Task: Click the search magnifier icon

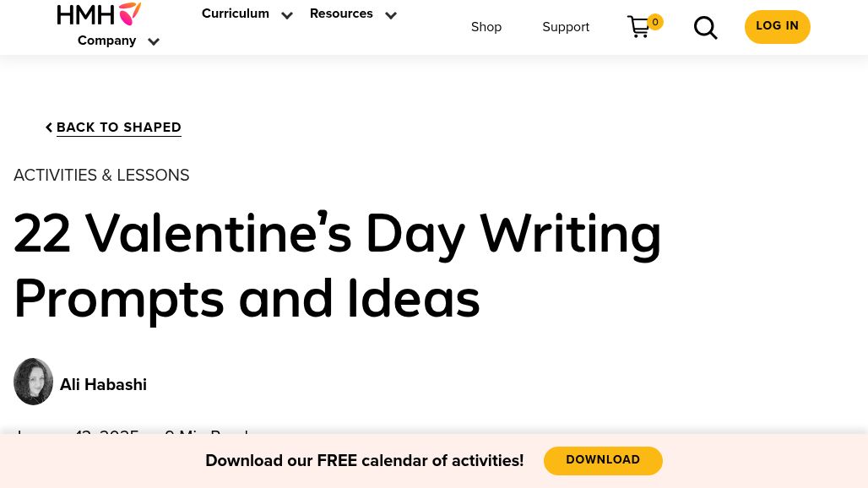Action: pos(705,28)
